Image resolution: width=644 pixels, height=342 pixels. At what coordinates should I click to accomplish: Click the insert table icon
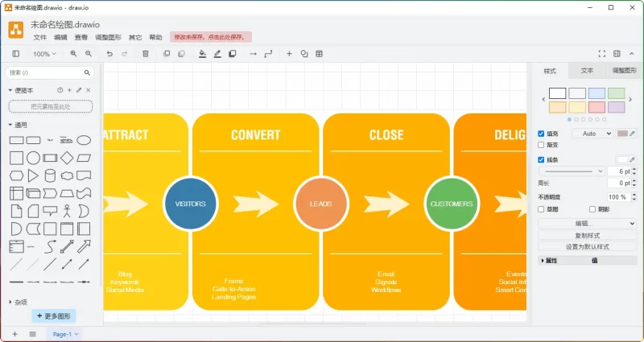point(320,54)
